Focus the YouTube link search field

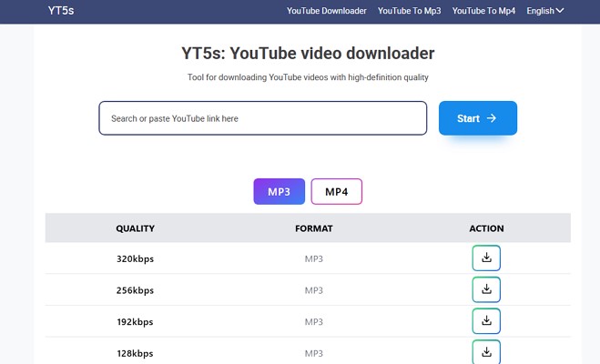click(263, 118)
